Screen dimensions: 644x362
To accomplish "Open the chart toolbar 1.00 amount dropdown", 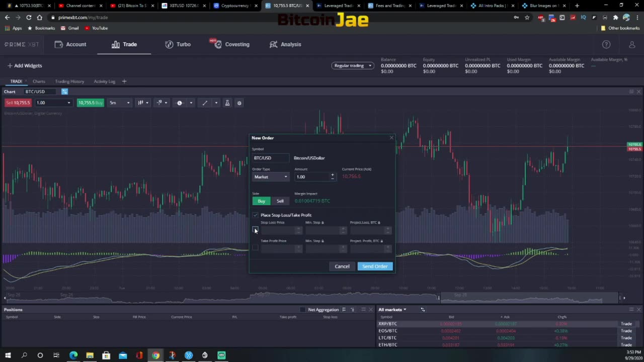I will [54, 103].
